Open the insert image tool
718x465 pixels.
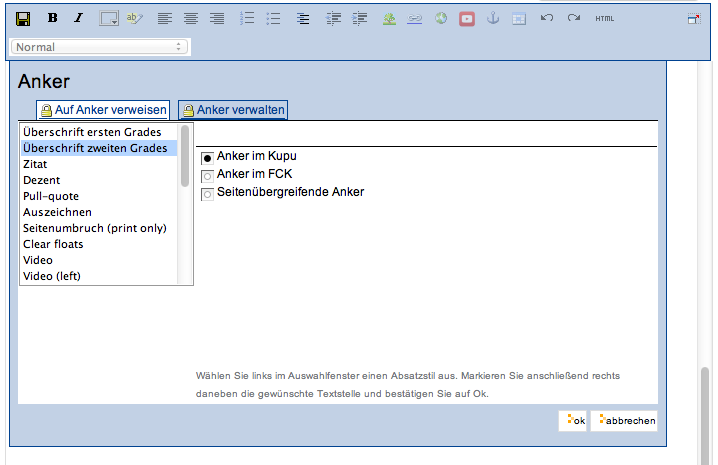[389, 18]
